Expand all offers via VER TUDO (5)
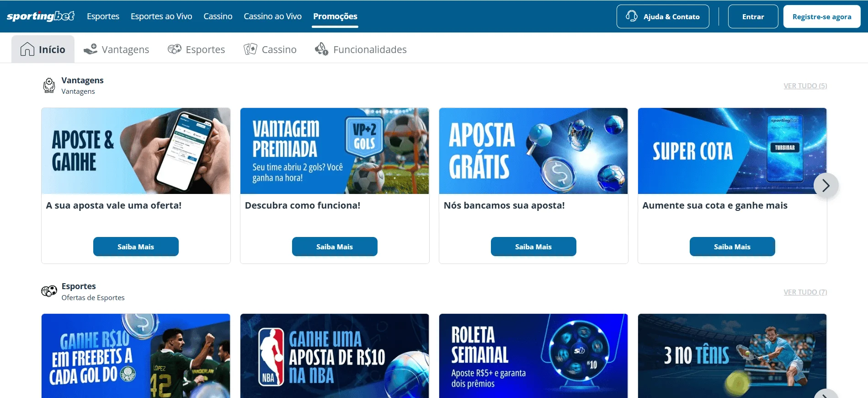This screenshot has height=398, width=868. 805,86
